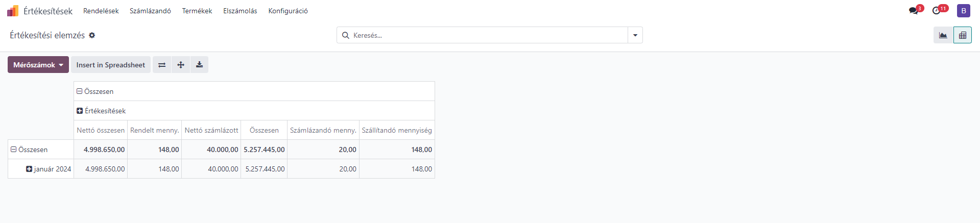Expand the január 2024 row
980x223 pixels.
pos(49,169)
